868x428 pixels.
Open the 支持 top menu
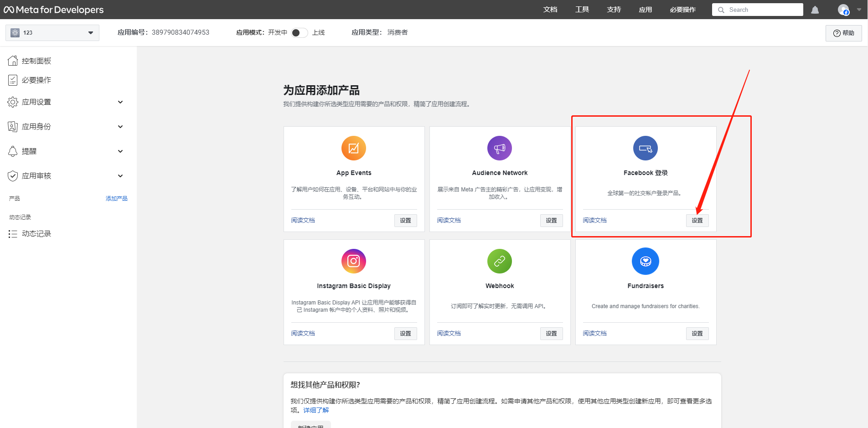pos(614,10)
